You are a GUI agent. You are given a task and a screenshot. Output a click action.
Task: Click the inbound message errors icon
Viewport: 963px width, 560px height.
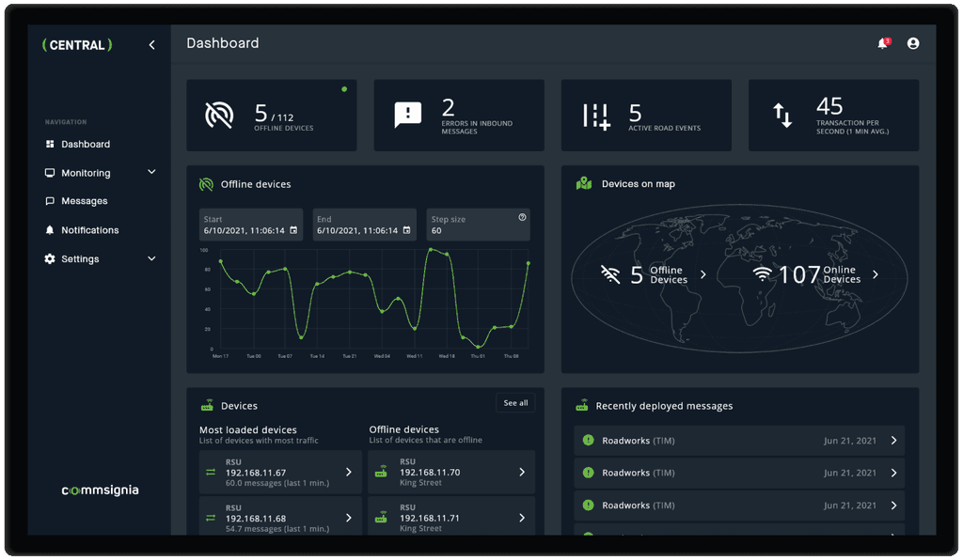[x=407, y=115]
